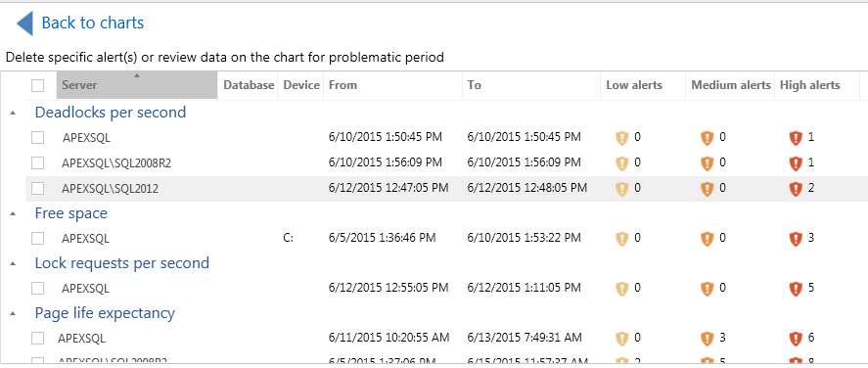The image size is (868, 368).
Task: Open the Lock requests per second group title
Action: 121,263
